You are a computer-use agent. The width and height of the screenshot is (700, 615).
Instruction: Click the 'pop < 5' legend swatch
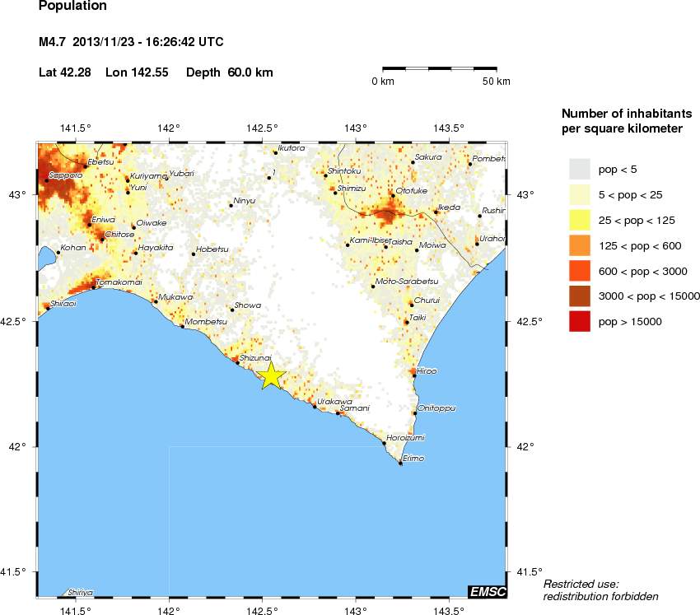581,170
